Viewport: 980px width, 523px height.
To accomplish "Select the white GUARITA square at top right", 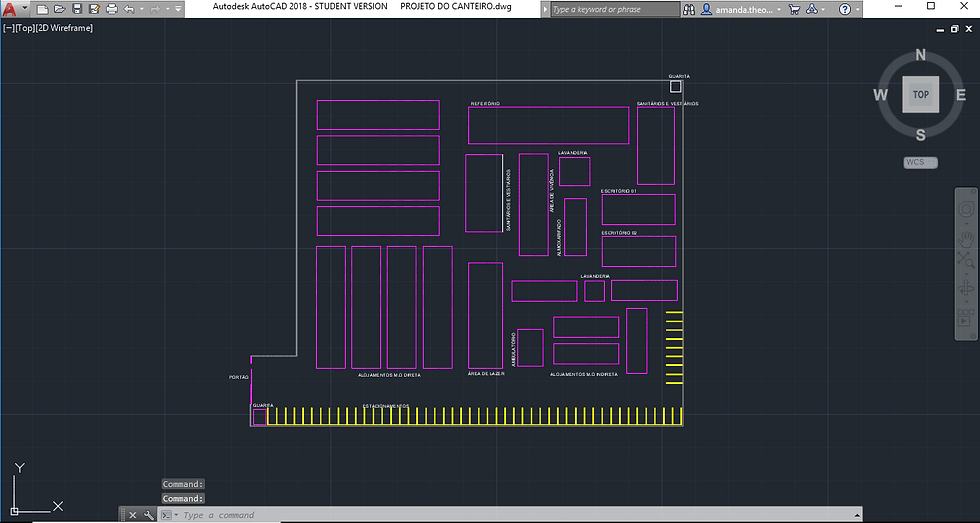I will click(x=676, y=86).
